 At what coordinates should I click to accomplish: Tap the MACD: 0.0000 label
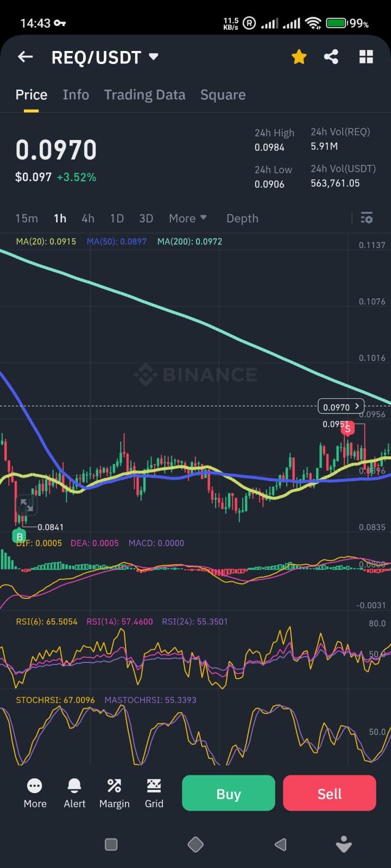[156, 543]
